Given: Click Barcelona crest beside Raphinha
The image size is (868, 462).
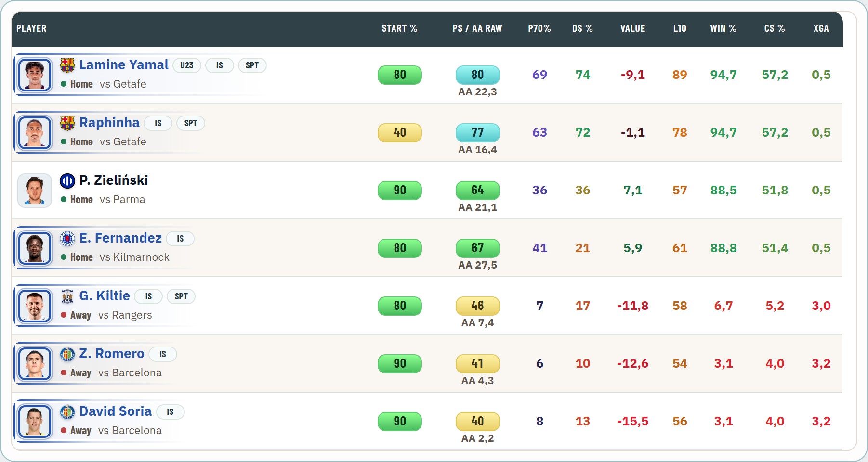Looking at the screenshot, I should coord(67,123).
